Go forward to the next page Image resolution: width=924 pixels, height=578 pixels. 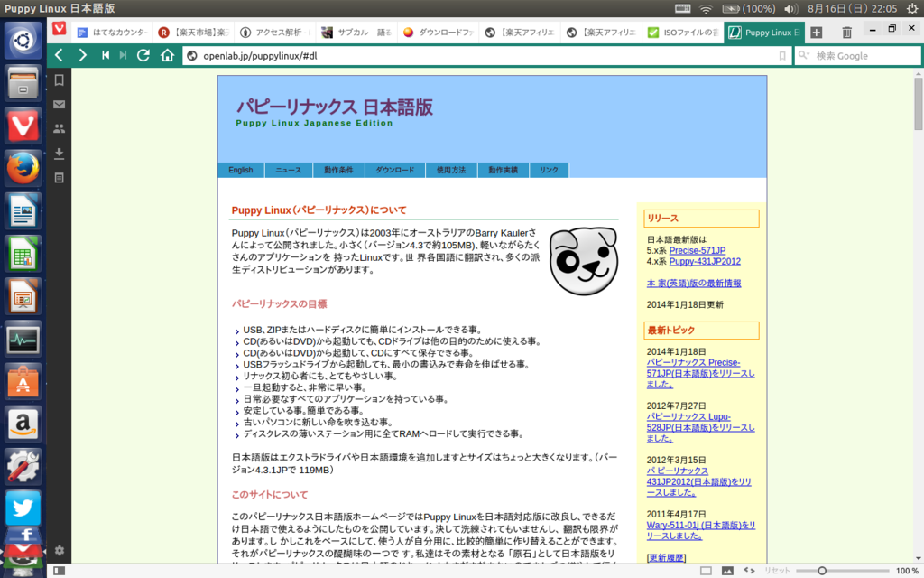[82, 55]
